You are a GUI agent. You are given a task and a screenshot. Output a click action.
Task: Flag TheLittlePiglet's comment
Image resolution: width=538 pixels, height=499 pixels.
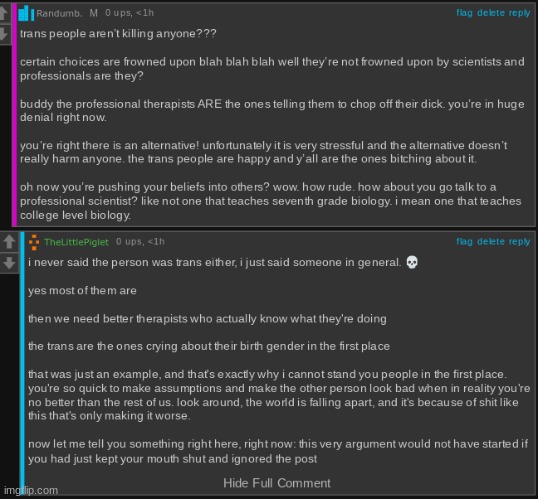[x=464, y=242]
